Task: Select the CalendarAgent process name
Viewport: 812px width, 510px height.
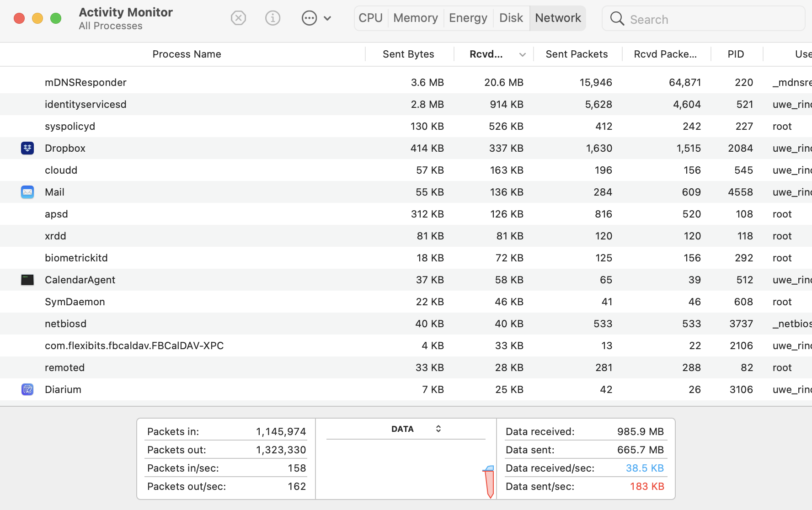Action: click(x=80, y=280)
